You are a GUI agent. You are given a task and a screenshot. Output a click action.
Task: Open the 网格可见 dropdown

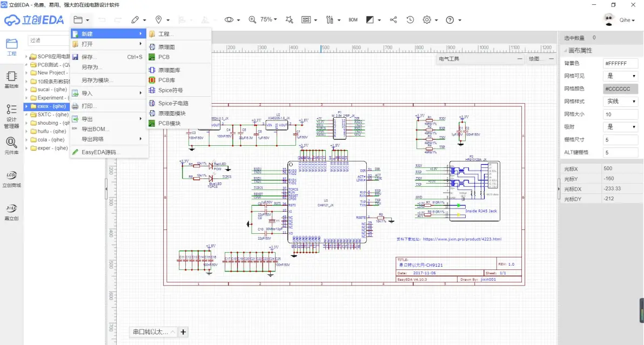tap(620, 76)
